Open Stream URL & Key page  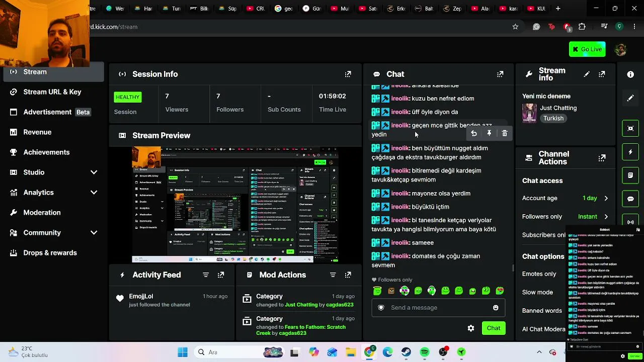[54, 92]
